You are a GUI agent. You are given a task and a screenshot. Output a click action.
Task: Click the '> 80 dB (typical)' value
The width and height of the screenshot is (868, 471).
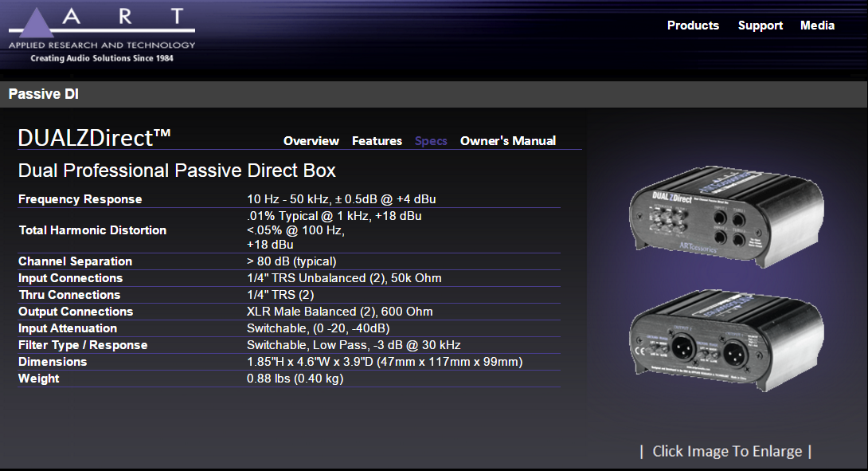(x=291, y=261)
